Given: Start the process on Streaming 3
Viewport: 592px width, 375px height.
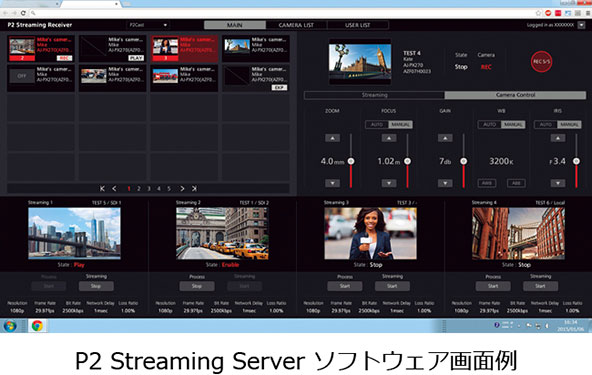Looking at the screenshot, I should click(345, 286).
